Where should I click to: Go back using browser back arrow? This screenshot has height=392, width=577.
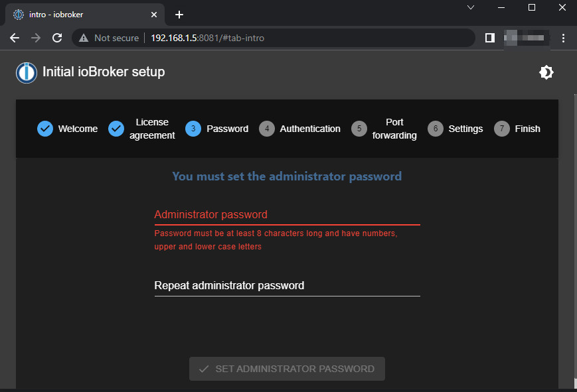coord(15,38)
